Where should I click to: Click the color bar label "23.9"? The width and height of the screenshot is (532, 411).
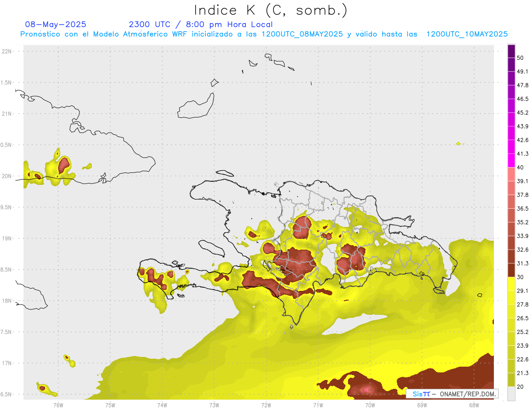click(523, 346)
